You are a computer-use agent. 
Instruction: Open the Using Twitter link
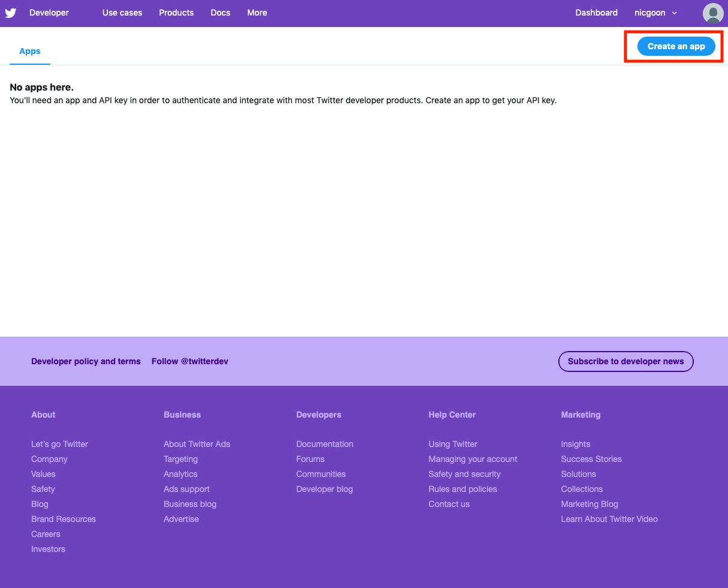point(453,444)
